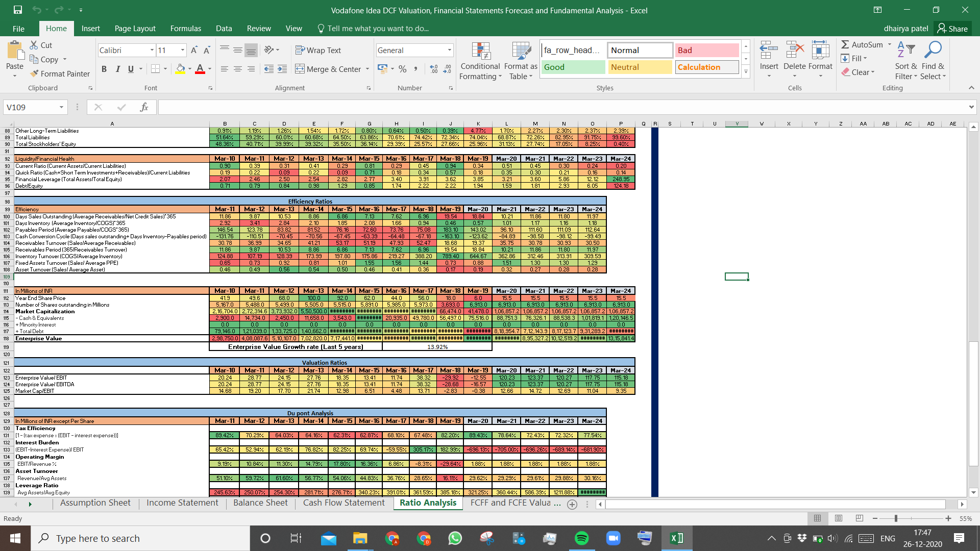Toggle Italic formatting
Viewport: 980px width, 551px height.
[118, 69]
